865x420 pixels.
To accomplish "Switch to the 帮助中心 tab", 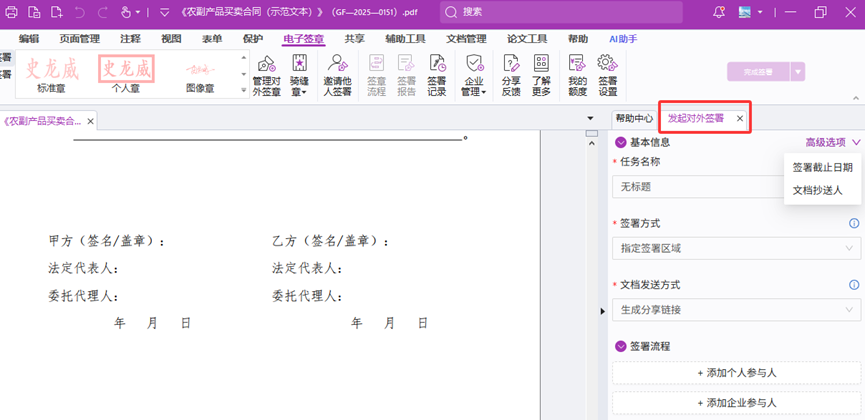I will (634, 118).
